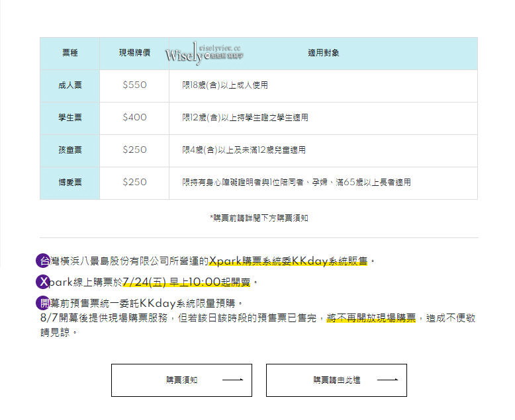Select the $550 adult ticket price
Image resolution: width=515 pixels, height=420 pixels.
(x=134, y=85)
